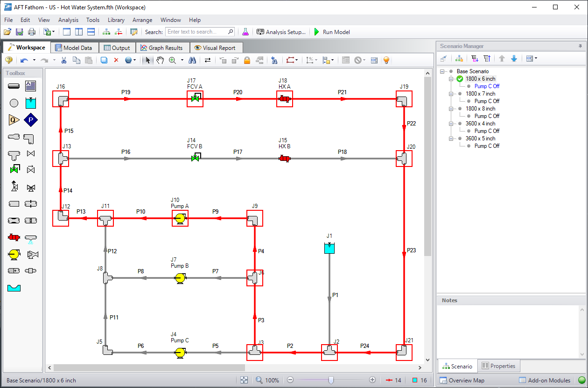The height and width of the screenshot is (388, 588).
Task: Pick the Reservoir junction from the Toolbox
Action: click(x=30, y=103)
